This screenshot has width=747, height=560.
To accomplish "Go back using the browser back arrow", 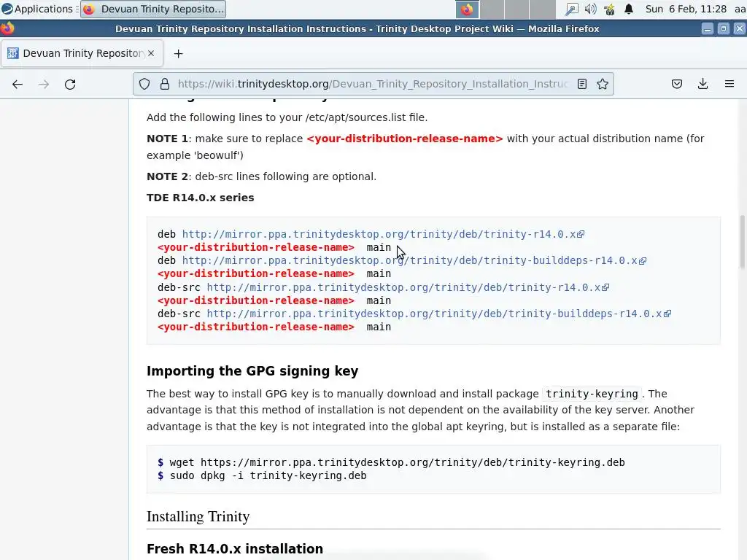I will click(18, 85).
